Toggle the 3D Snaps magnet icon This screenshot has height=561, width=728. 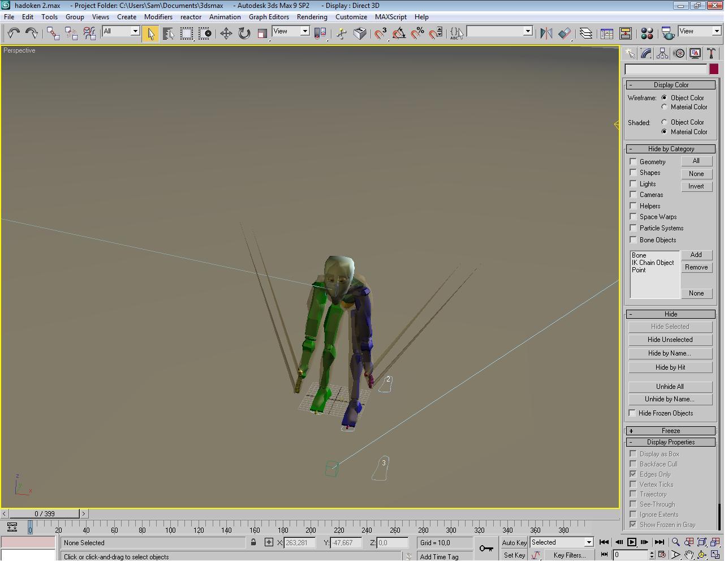(x=381, y=33)
